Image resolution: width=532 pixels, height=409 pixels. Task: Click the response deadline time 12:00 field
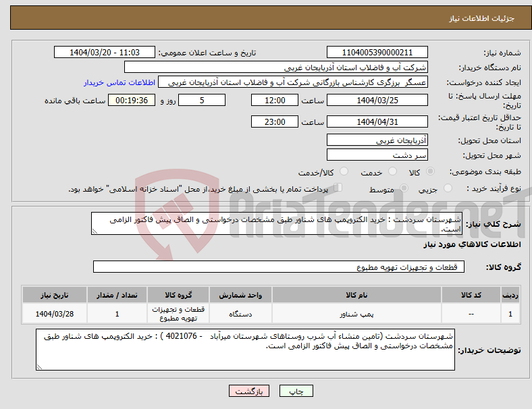coord(275,101)
